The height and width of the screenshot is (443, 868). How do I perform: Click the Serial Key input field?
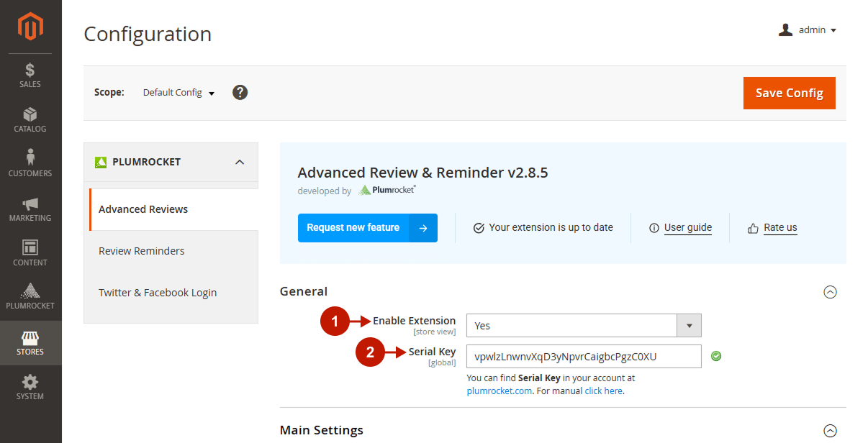(x=584, y=357)
